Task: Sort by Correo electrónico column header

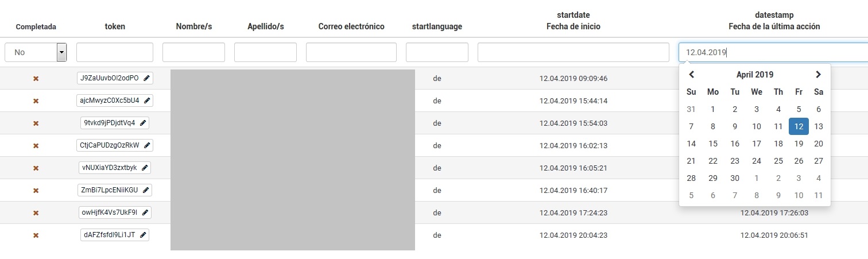Action: [x=351, y=26]
